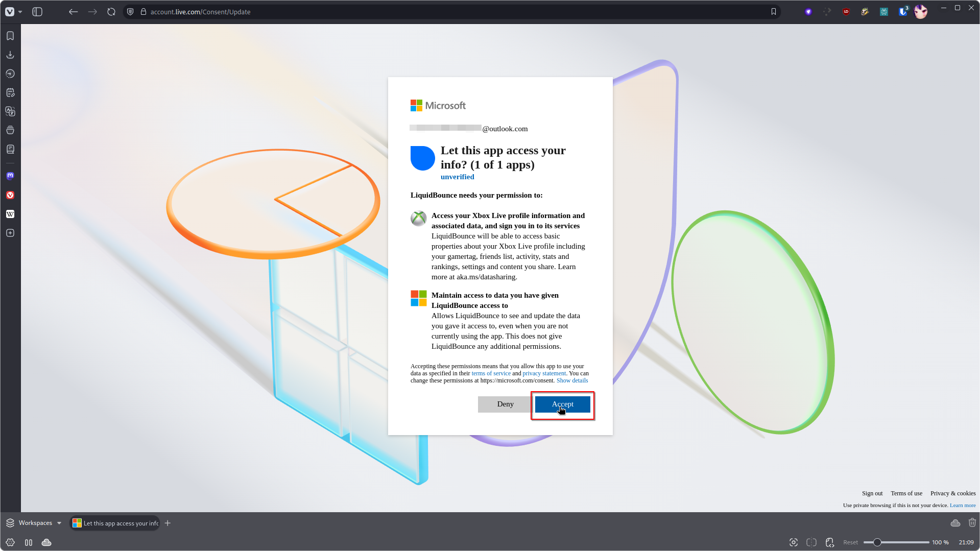Image resolution: width=980 pixels, height=551 pixels.
Task: Select the 'Let this app access your info' tab
Action: [x=115, y=523]
